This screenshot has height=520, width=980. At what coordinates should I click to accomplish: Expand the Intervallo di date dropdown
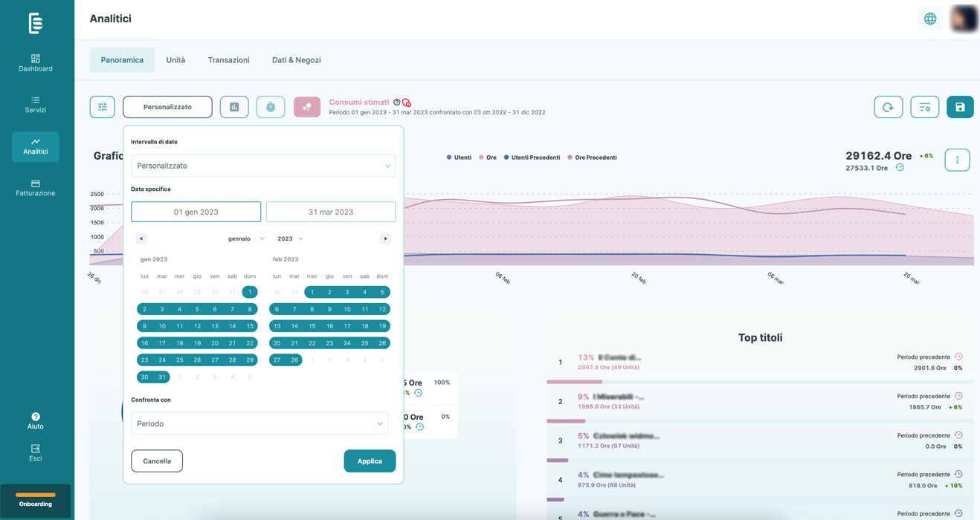tap(263, 166)
